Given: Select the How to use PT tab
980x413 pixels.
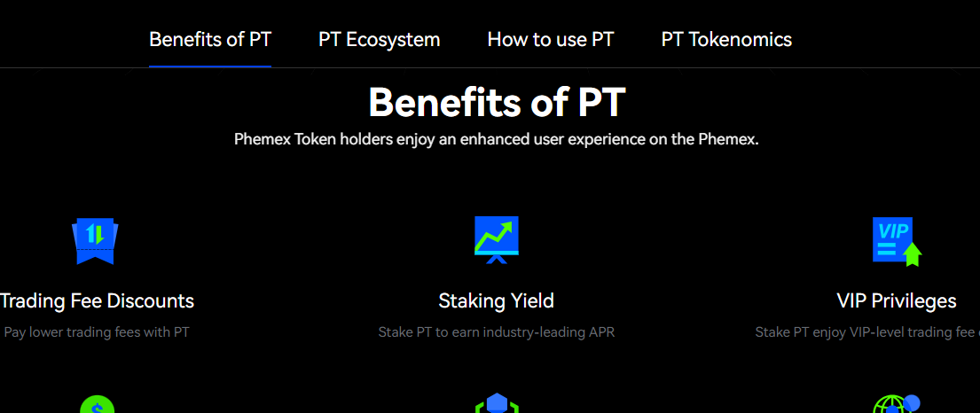Looking at the screenshot, I should (551, 39).
